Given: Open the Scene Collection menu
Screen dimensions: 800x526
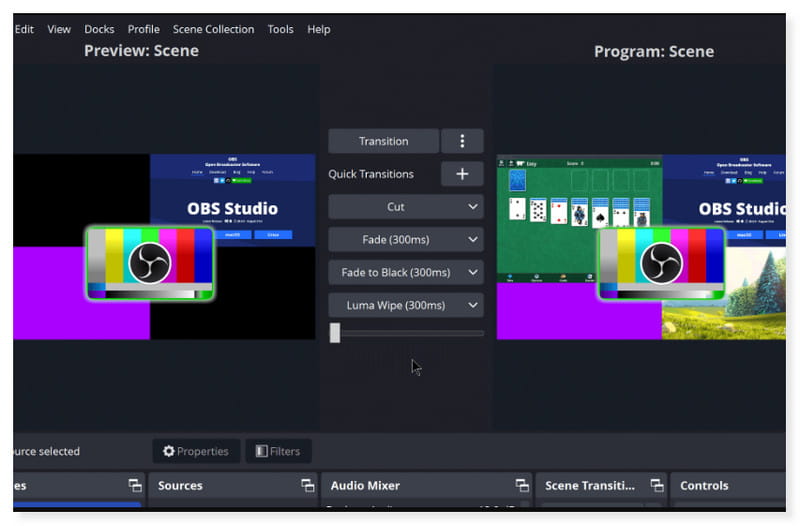Looking at the screenshot, I should click(213, 29).
